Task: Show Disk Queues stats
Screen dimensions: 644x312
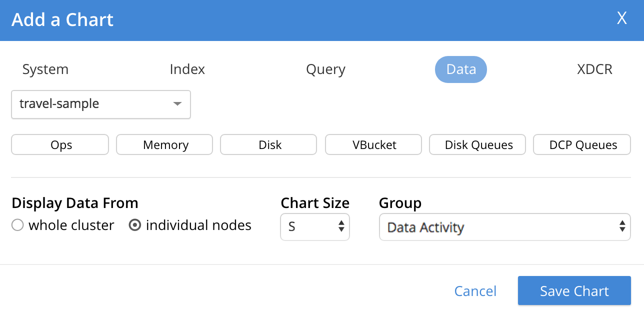Action: (x=477, y=145)
